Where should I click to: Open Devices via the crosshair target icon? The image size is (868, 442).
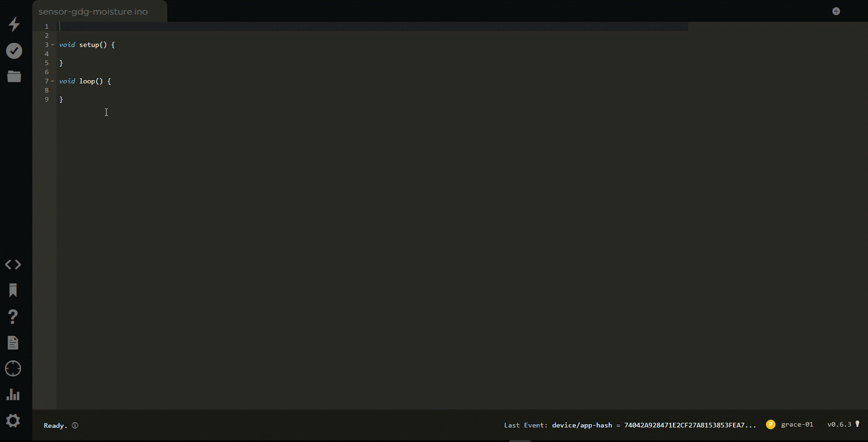13,369
